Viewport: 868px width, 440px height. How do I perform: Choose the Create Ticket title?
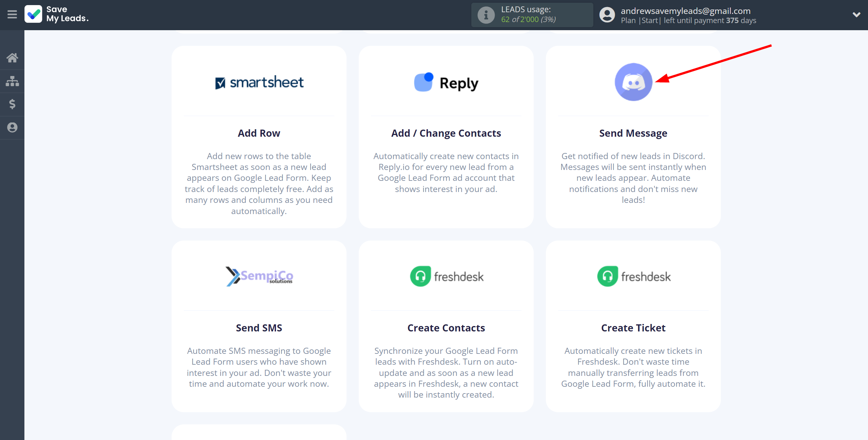coord(633,328)
